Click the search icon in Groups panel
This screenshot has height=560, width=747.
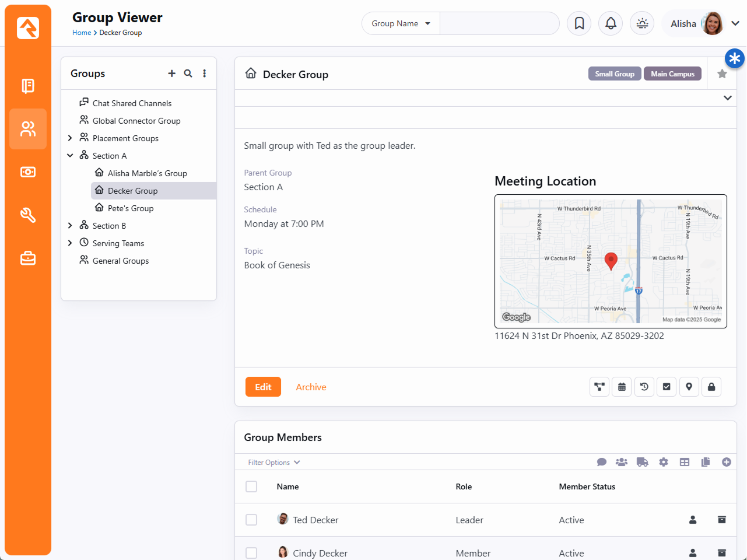(x=188, y=73)
